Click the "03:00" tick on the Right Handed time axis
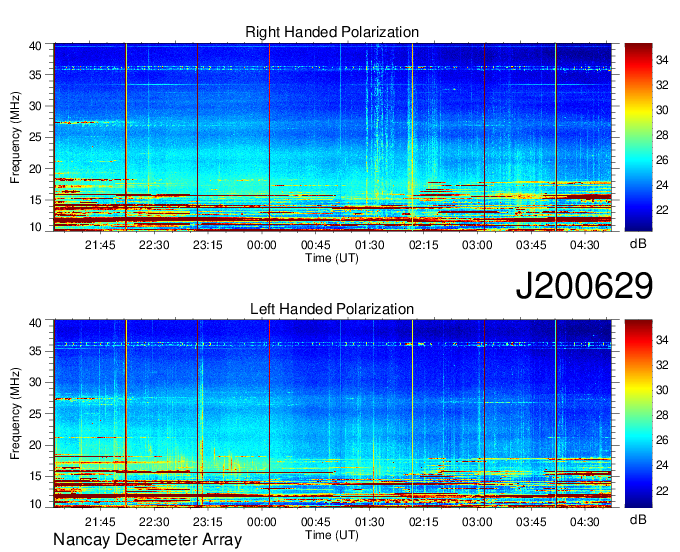The width and height of the screenshot is (680, 552). [x=477, y=245]
